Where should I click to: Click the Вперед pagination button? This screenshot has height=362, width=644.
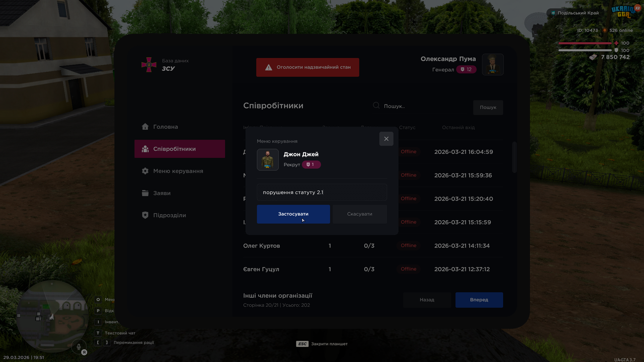[x=479, y=300]
